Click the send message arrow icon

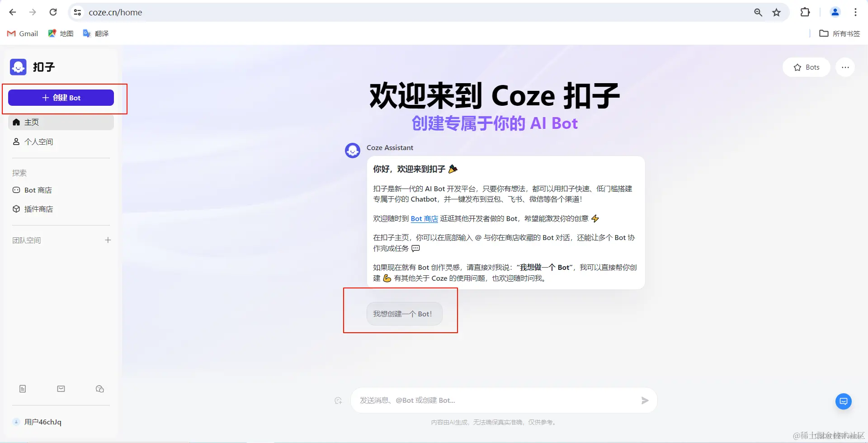click(645, 401)
